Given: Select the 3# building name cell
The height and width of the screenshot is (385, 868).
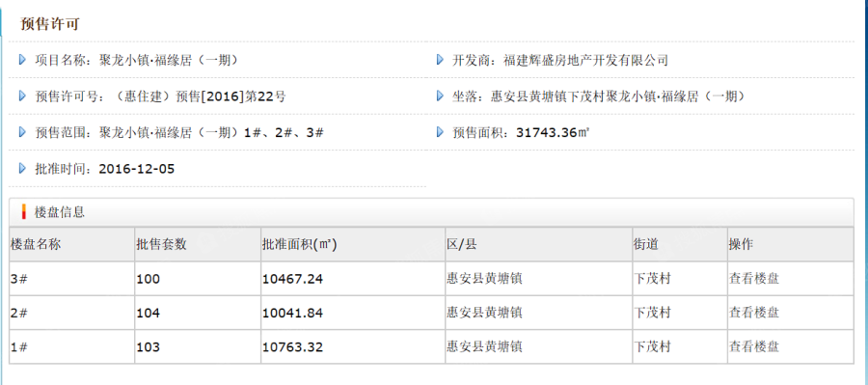Looking at the screenshot, I should [x=72, y=279].
